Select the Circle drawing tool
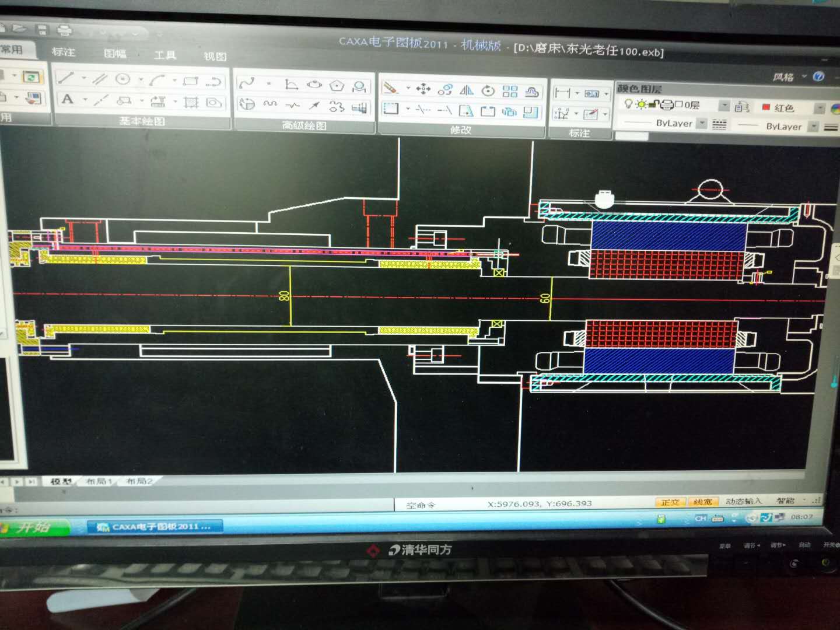The height and width of the screenshot is (630, 840). 123,79
